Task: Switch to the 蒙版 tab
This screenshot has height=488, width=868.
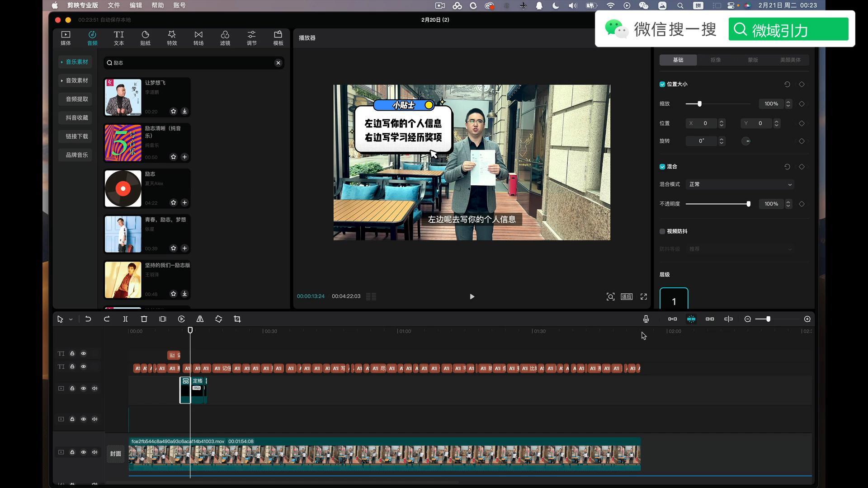Action: click(x=753, y=60)
